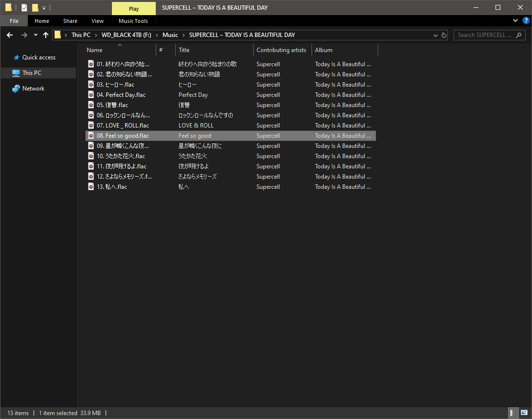Click file icon of 12. さよならメモリーズ
The image size is (532, 419).
coord(91,176)
